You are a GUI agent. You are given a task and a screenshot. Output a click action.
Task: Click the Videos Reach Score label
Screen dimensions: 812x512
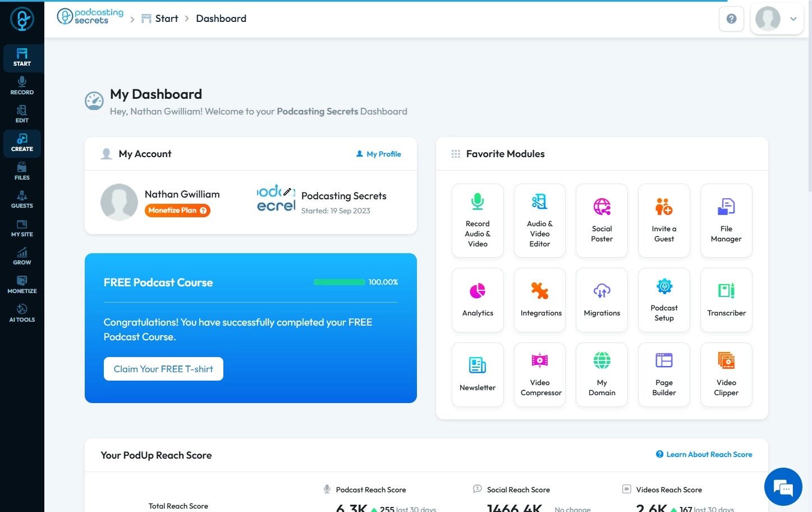click(669, 490)
